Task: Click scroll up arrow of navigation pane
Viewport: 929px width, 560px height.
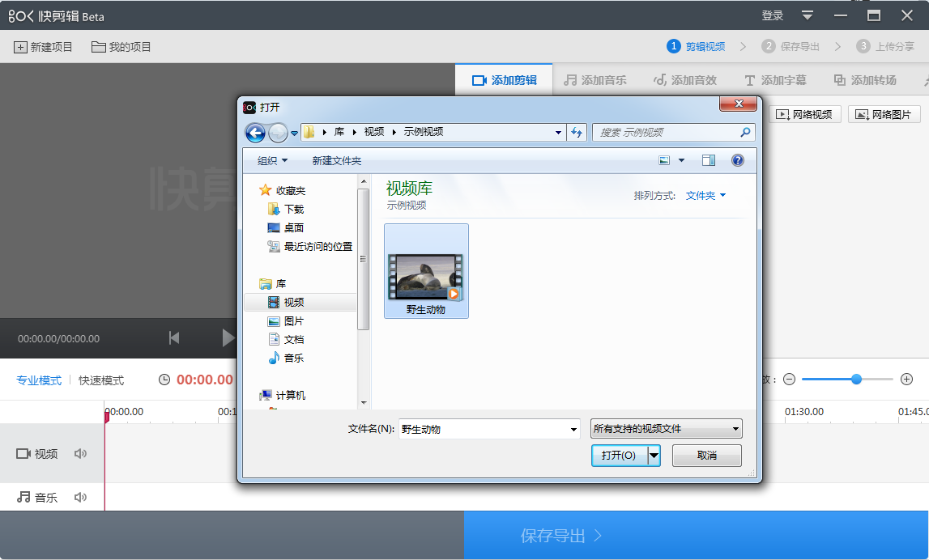Action: tap(364, 182)
